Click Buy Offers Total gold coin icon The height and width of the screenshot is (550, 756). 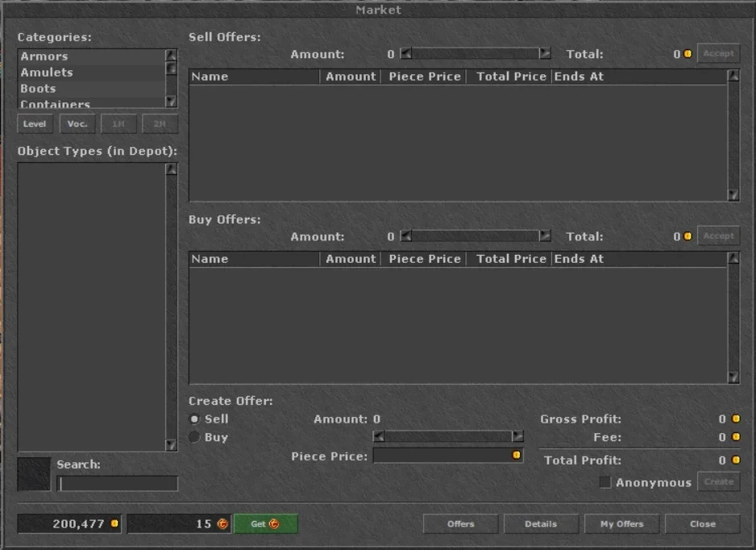point(687,236)
